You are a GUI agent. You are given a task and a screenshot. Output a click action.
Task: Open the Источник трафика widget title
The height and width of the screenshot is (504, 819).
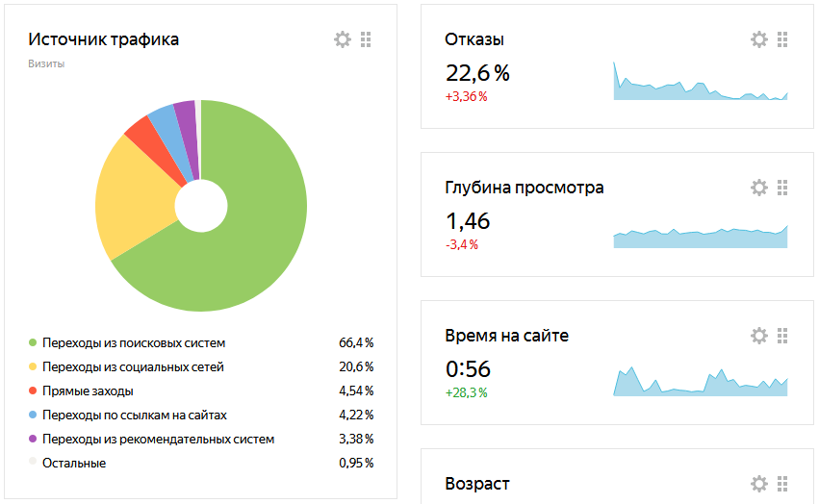[x=103, y=39]
